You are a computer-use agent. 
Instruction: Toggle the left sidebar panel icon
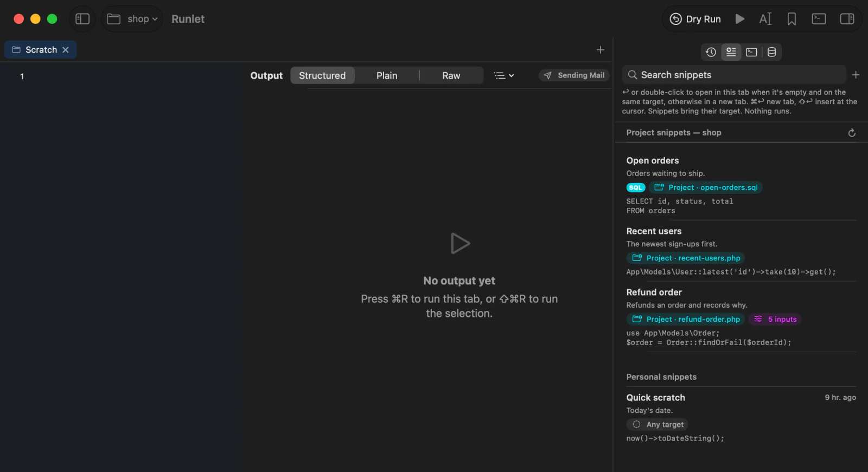pos(82,19)
